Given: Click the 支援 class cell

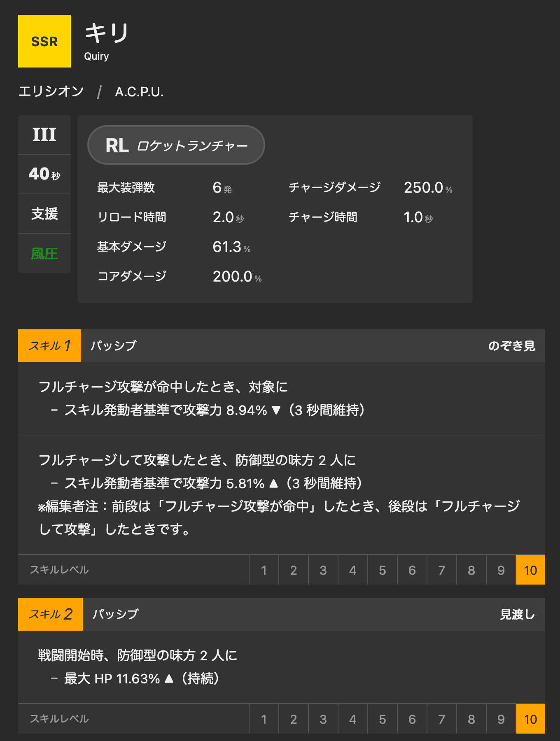Looking at the screenshot, I should [x=44, y=214].
